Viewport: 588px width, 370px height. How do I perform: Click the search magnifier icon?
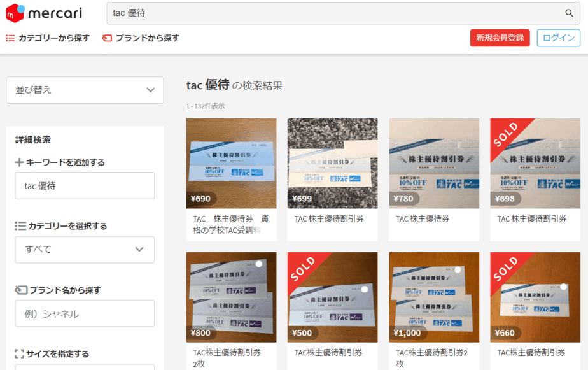569,13
